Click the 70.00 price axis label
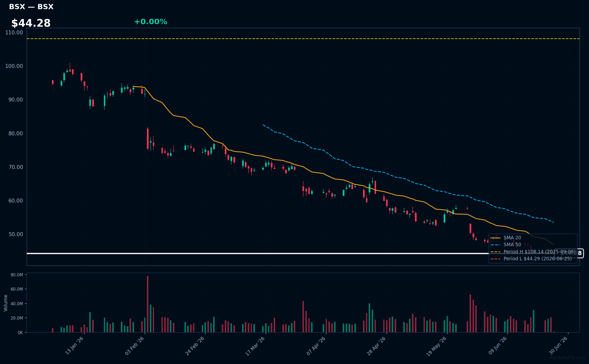589x364 pixels. (16, 167)
